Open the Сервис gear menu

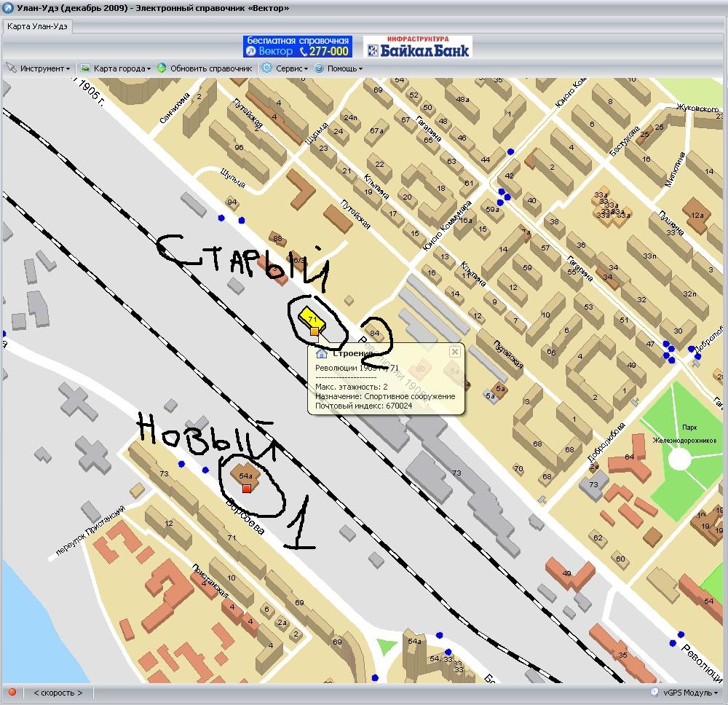click(285, 68)
